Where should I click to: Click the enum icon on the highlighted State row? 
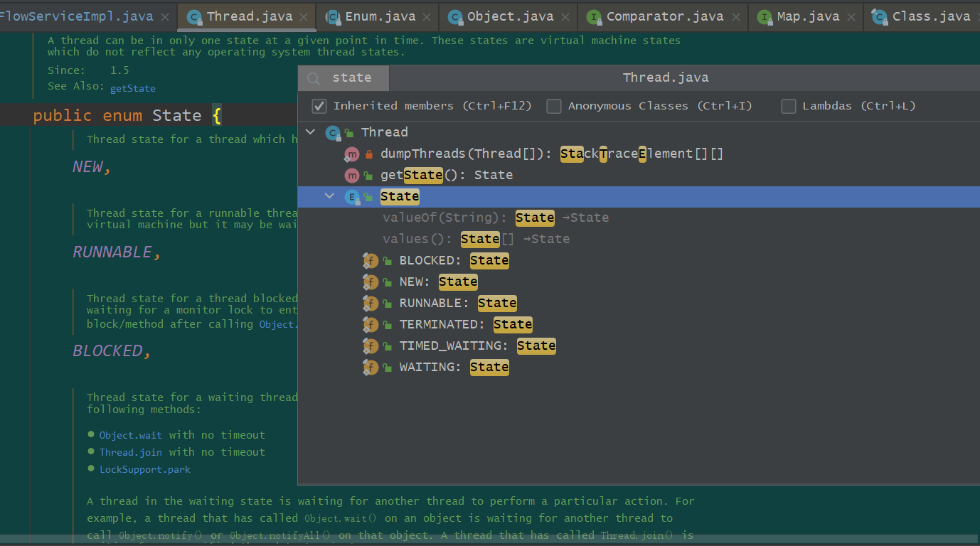click(x=351, y=197)
